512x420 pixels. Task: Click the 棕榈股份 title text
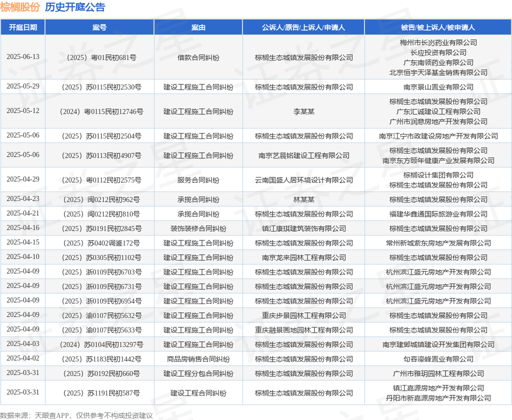click(20, 7)
